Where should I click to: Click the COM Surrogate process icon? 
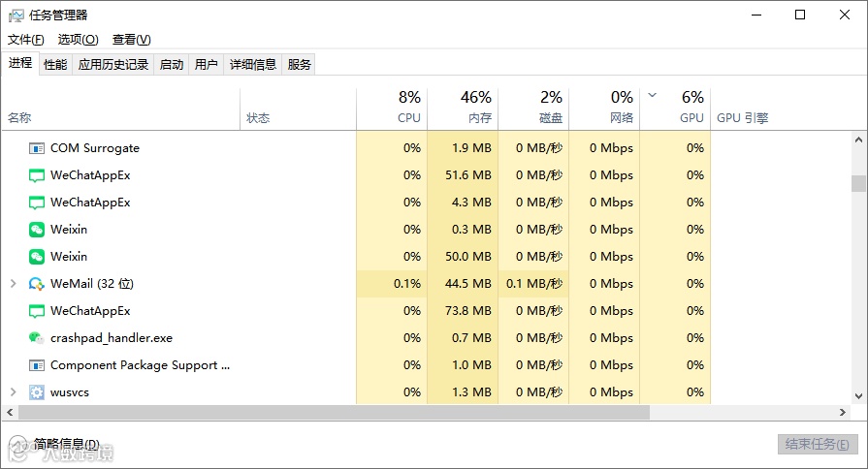[37, 148]
